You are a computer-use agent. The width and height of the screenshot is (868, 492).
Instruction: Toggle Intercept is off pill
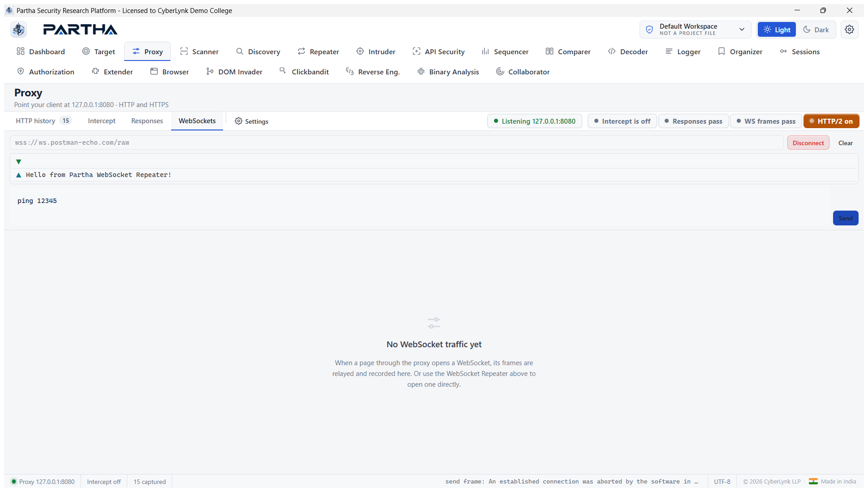click(x=622, y=121)
